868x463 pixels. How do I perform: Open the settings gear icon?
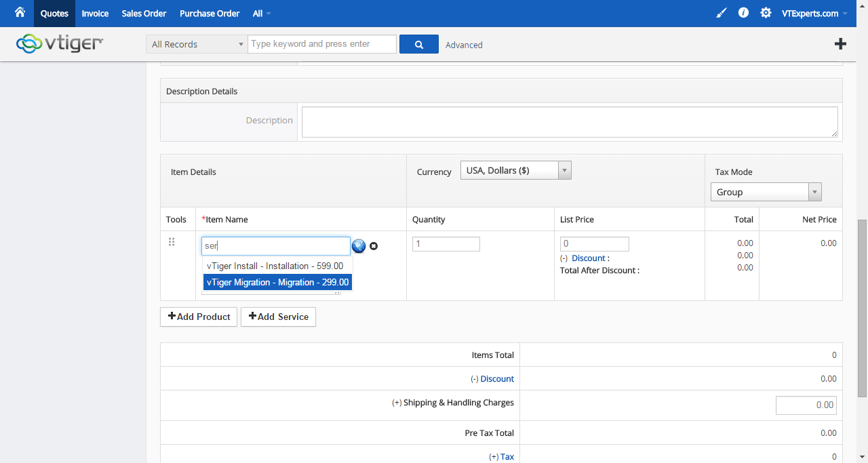pyautogui.click(x=766, y=13)
